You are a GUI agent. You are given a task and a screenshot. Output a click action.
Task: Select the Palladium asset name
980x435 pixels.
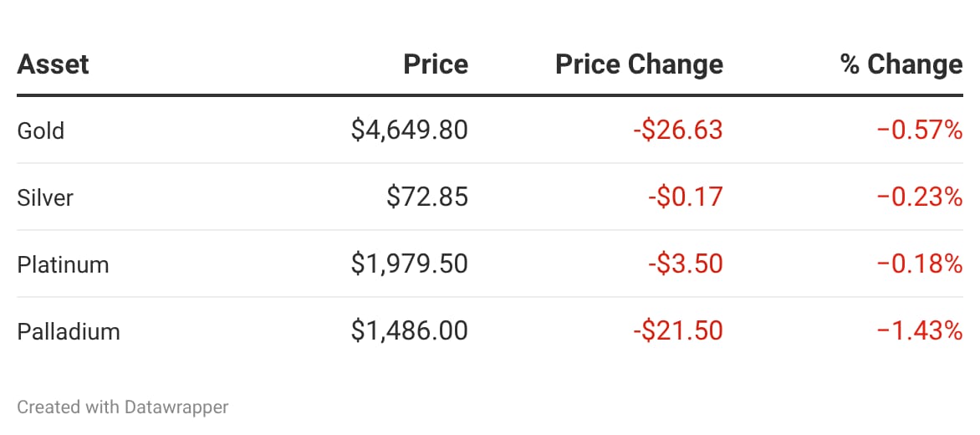pyautogui.click(x=69, y=331)
